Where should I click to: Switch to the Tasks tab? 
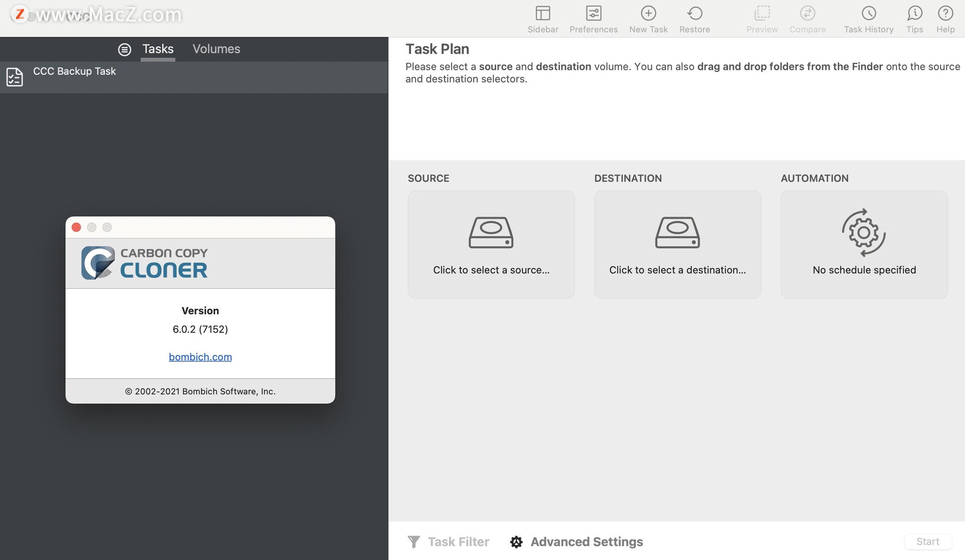[157, 49]
